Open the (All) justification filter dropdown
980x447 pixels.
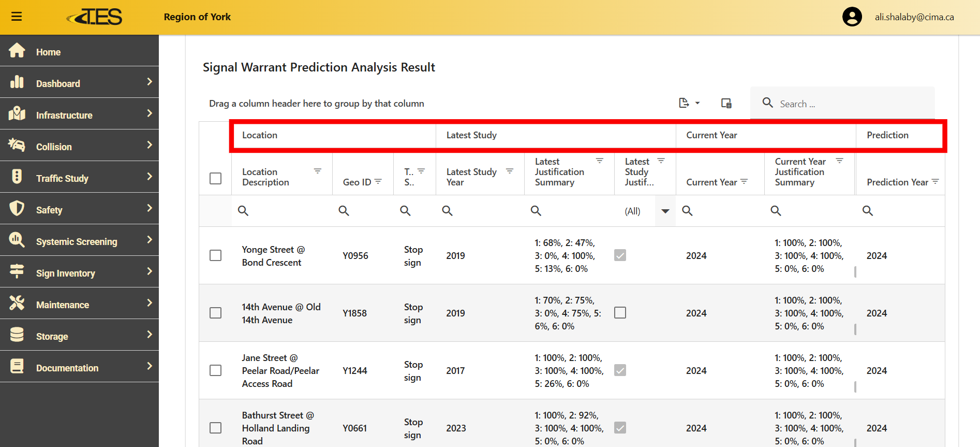point(665,211)
